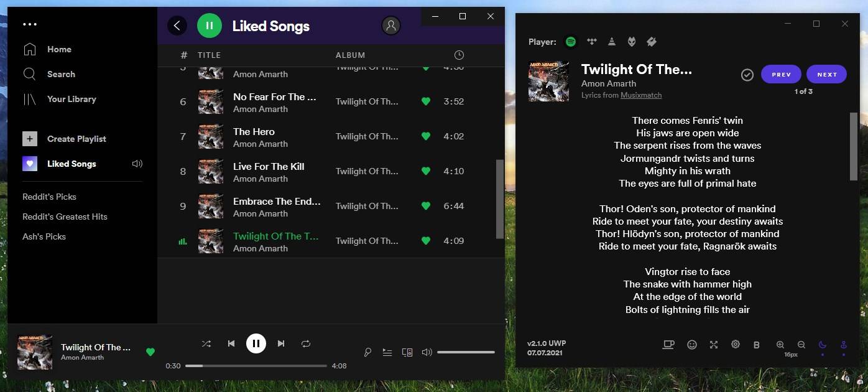Open connect to a device icon

[x=407, y=352]
